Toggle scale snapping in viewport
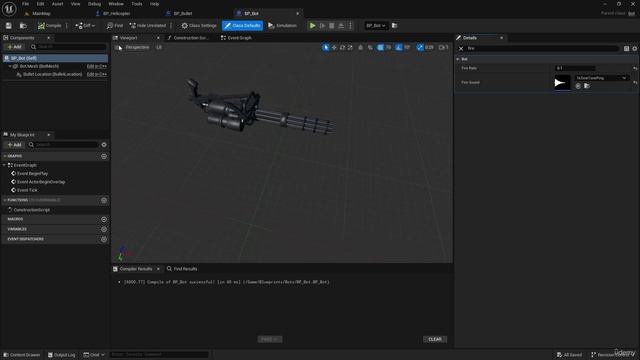640x360 pixels. [x=420, y=47]
